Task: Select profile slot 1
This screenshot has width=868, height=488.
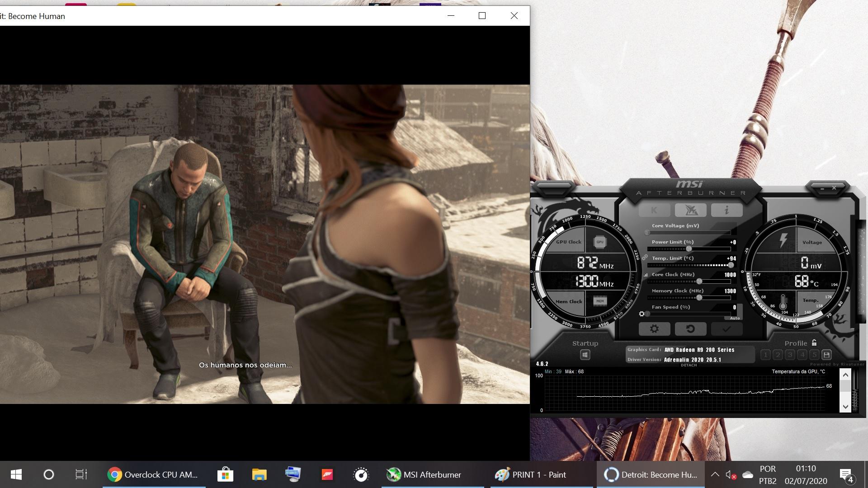Action: click(765, 355)
